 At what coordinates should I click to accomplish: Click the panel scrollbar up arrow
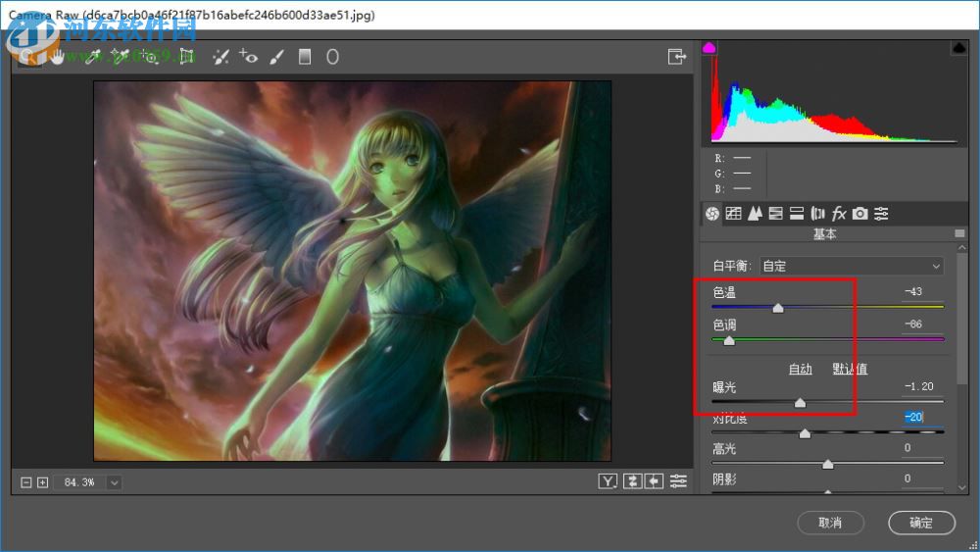962,248
